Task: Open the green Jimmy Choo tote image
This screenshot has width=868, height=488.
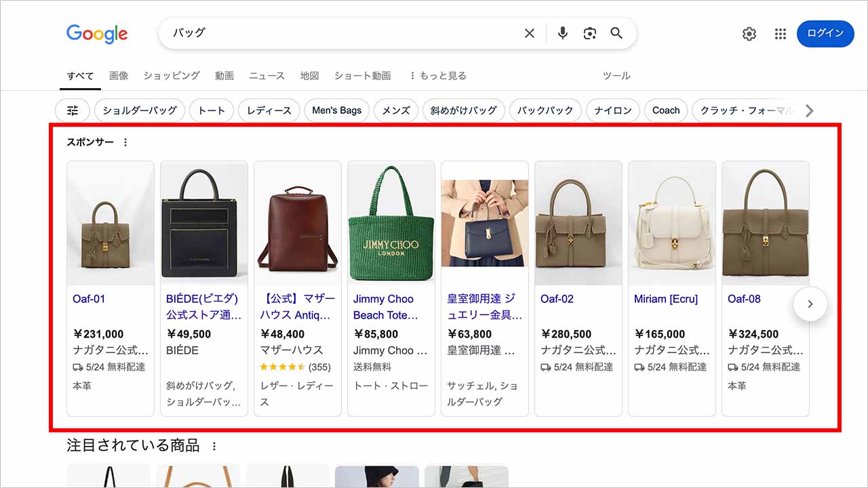Action: click(x=391, y=223)
